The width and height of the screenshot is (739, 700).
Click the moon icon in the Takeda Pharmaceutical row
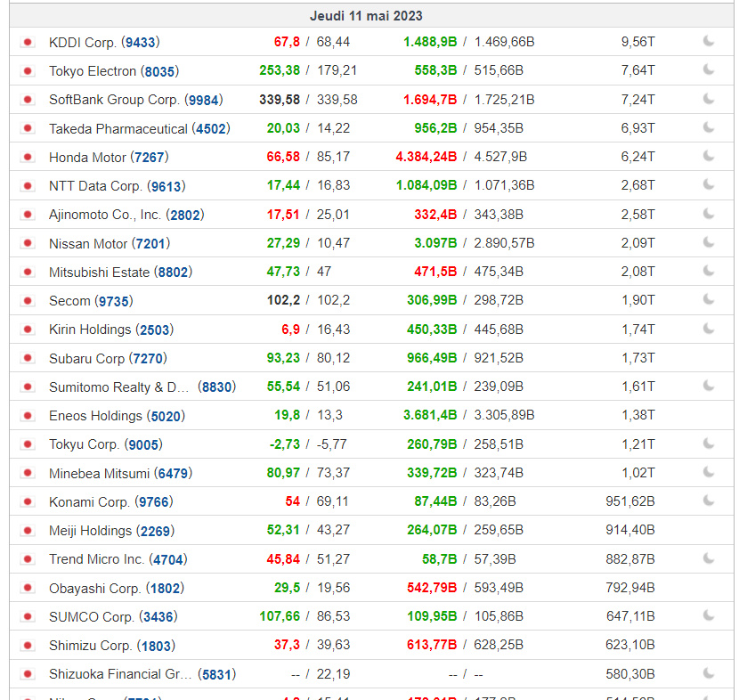click(x=709, y=127)
